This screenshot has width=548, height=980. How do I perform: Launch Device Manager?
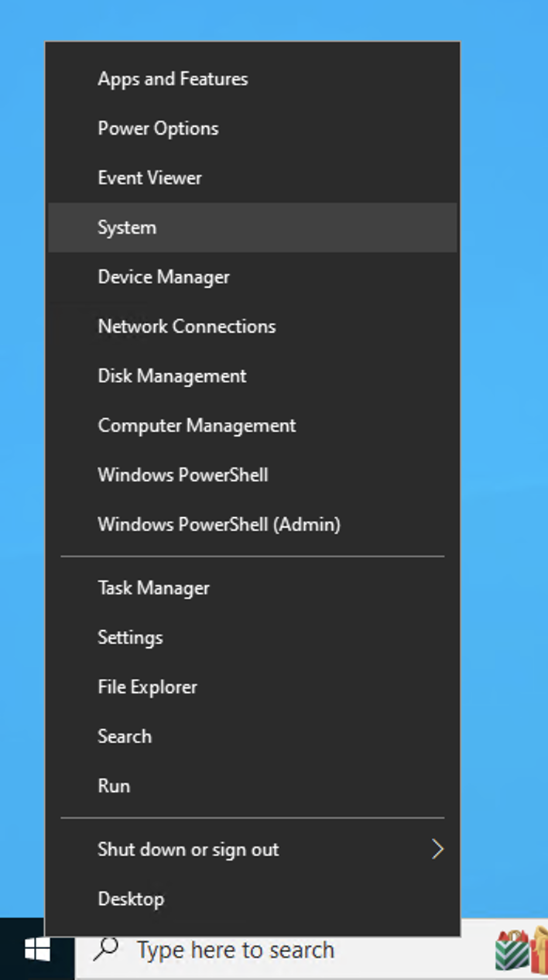(x=252, y=277)
